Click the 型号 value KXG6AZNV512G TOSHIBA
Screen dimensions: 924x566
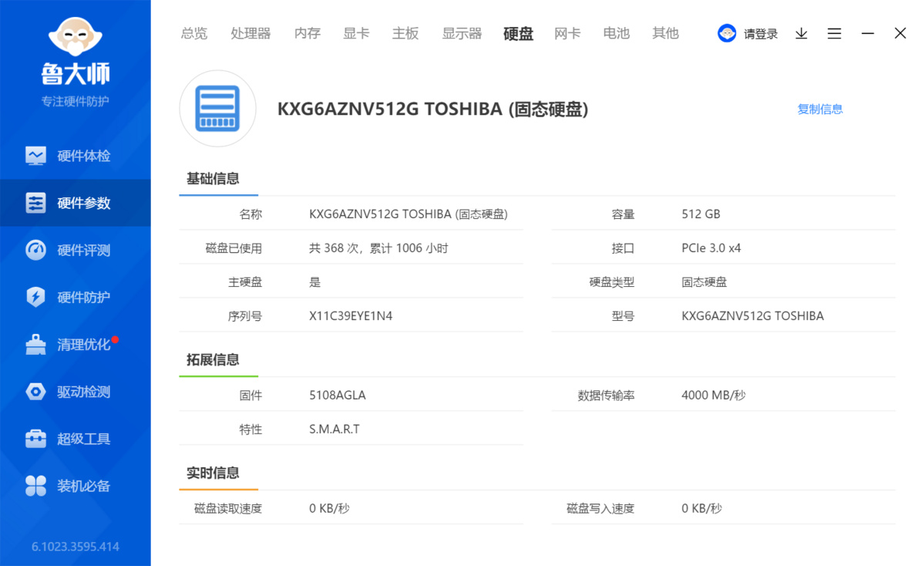click(752, 316)
